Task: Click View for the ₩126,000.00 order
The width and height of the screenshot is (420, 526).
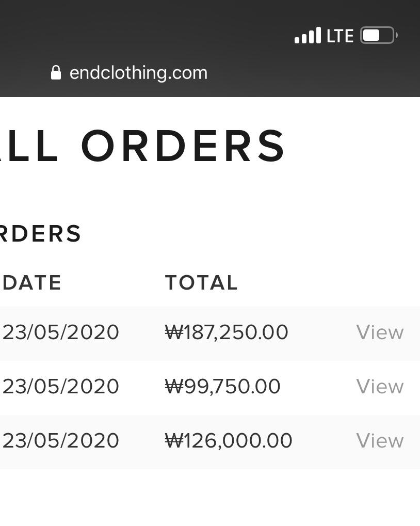Action: tap(380, 441)
